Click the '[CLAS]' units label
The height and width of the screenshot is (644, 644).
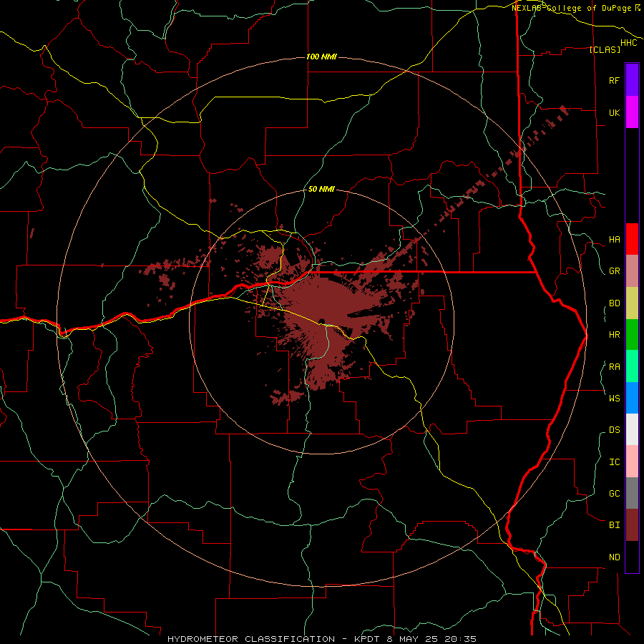[605, 50]
